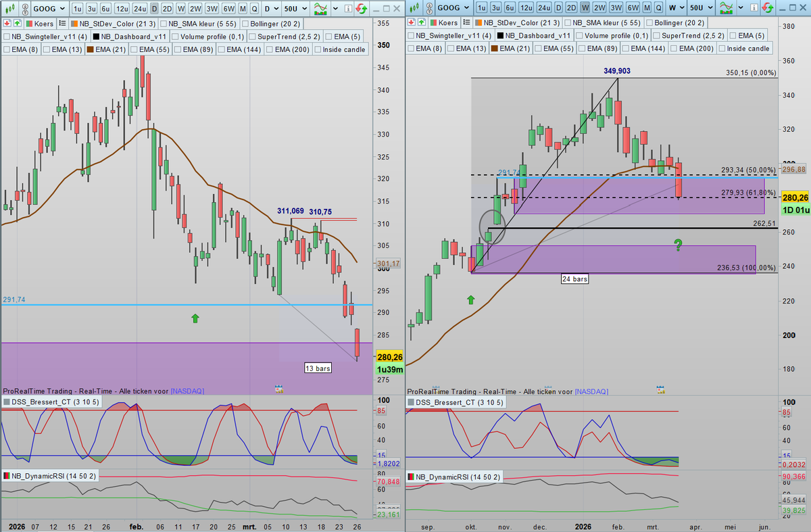The width and height of the screenshot is (811, 532).
Task: Click the green up-arrow indicator icon
Action: point(17,24)
